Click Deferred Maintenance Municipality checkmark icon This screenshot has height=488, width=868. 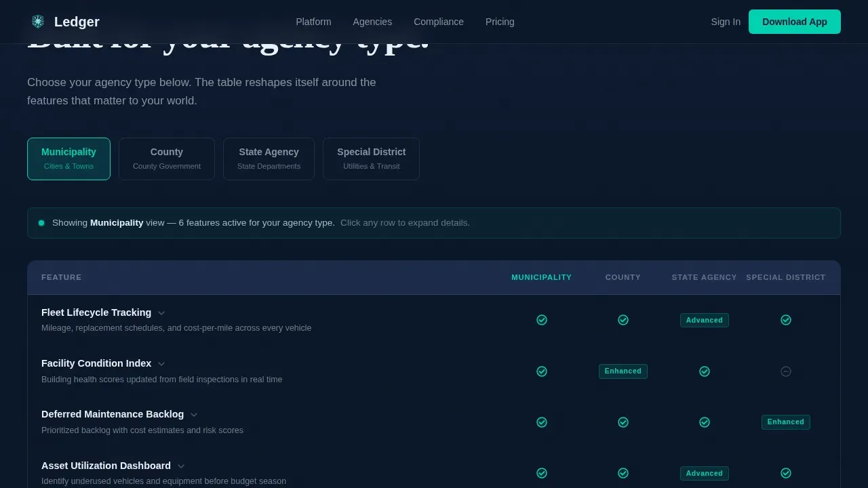[x=542, y=422]
